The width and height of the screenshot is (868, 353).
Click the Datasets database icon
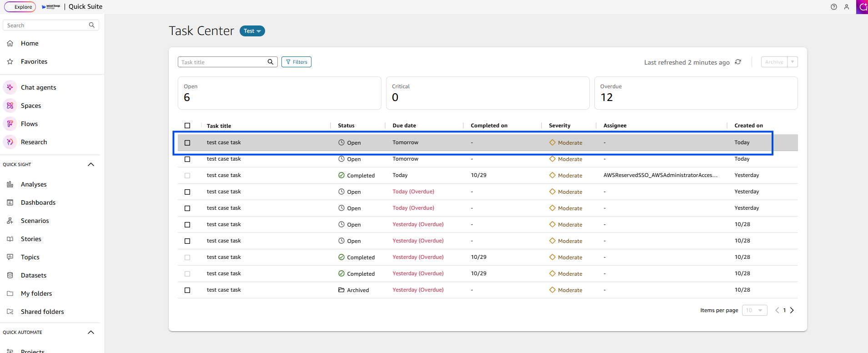[10, 275]
